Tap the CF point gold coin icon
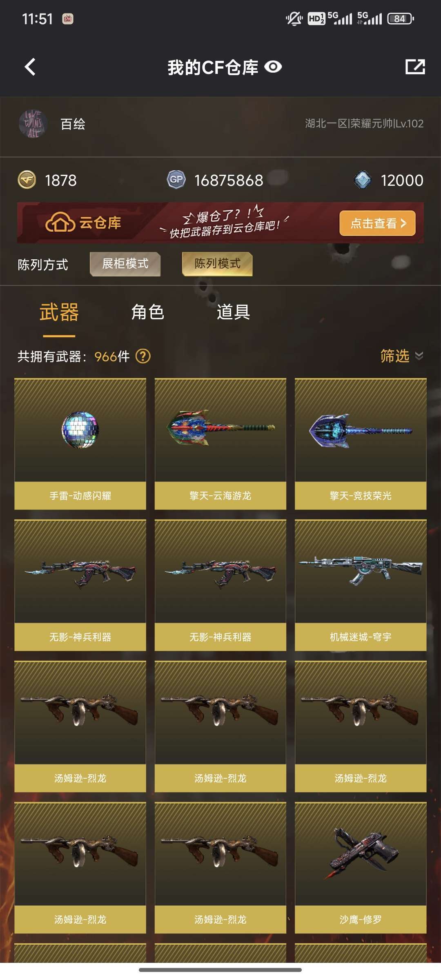This screenshot has width=441, height=980. tap(27, 180)
